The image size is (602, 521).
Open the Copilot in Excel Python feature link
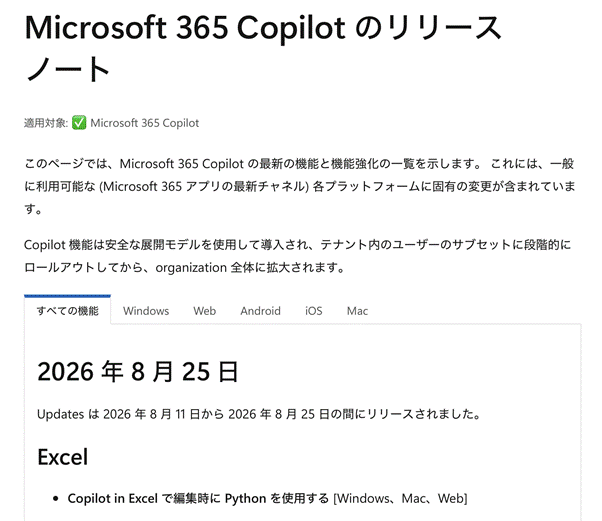click(x=198, y=498)
